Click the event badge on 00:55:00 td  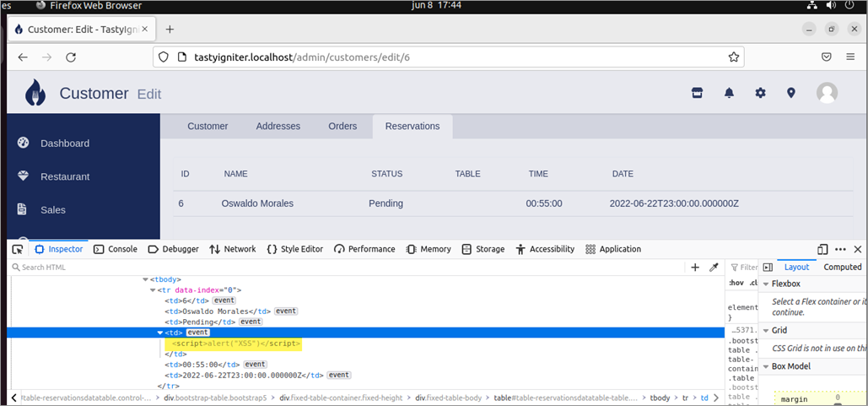pos(256,365)
